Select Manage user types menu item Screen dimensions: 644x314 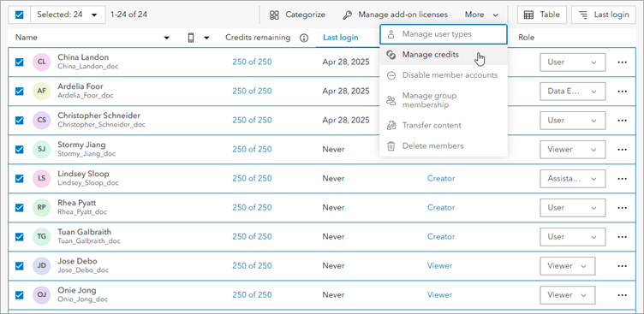tap(444, 34)
